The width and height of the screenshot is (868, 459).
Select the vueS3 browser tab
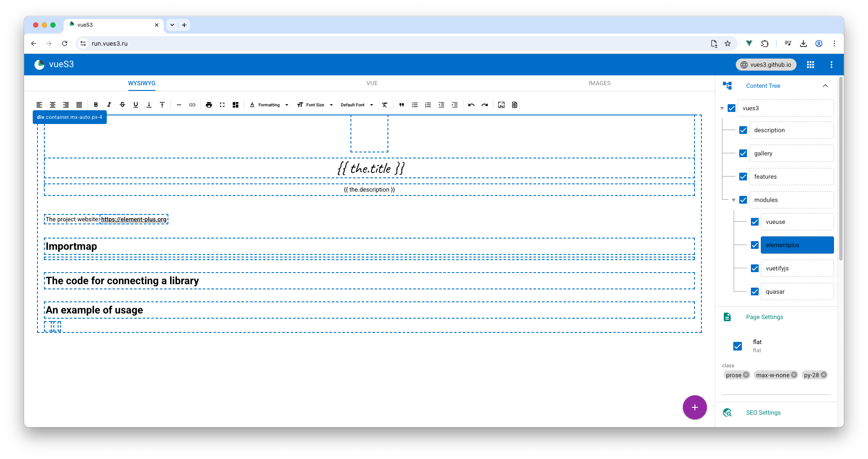(114, 25)
